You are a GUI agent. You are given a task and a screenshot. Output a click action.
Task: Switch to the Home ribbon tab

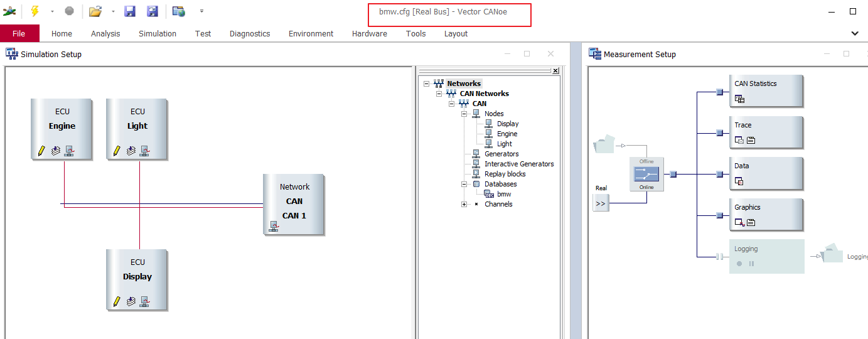point(62,34)
